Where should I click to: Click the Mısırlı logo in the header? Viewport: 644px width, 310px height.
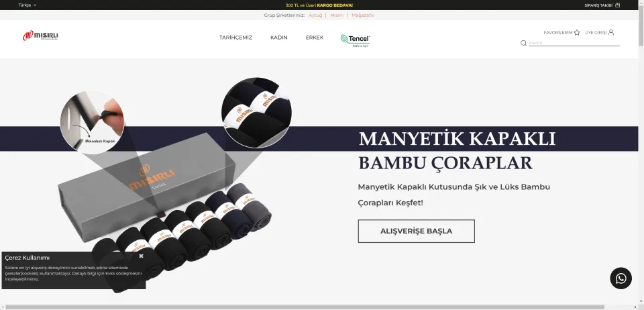pyautogui.click(x=40, y=36)
